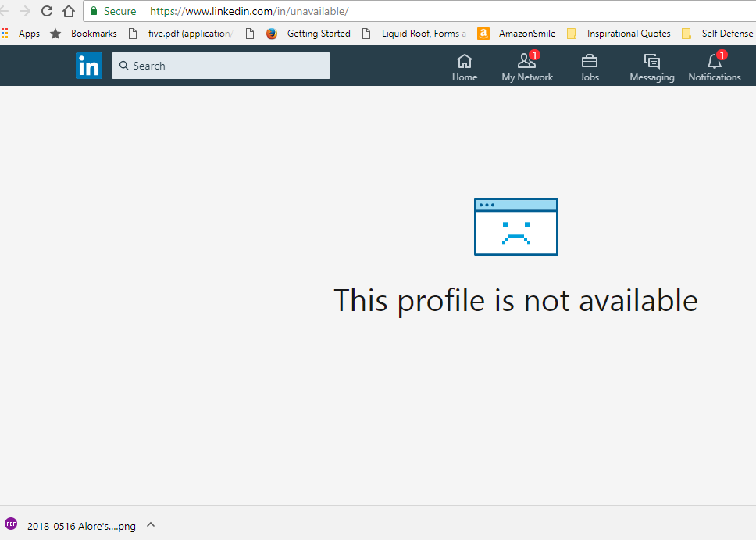Expand the download item options chevron
Screen dimensions: 756x540
(151, 524)
